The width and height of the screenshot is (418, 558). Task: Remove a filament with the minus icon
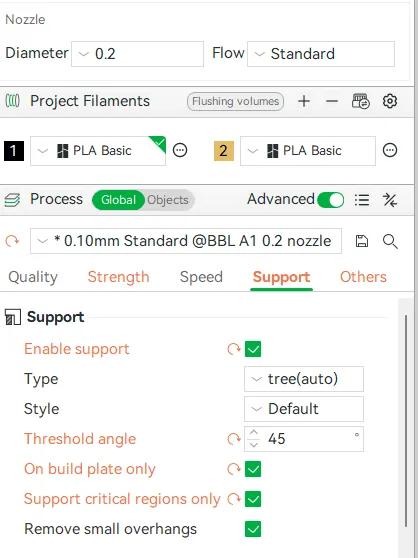coord(332,101)
